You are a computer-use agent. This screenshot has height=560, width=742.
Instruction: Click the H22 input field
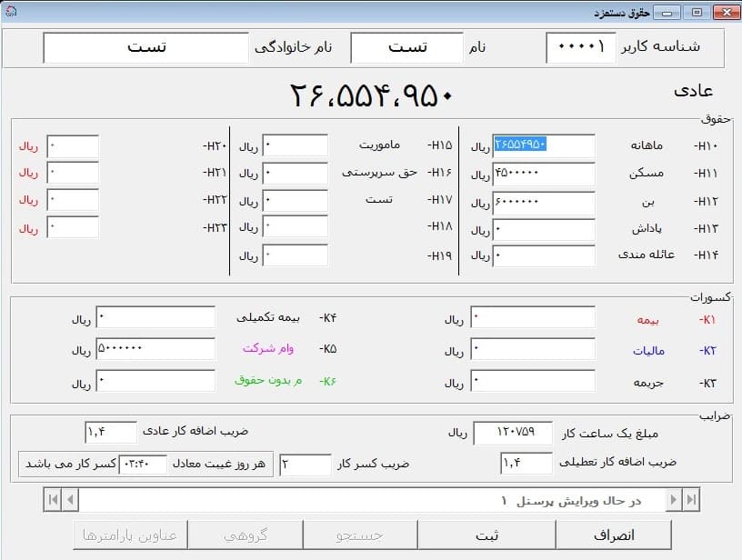(x=73, y=200)
